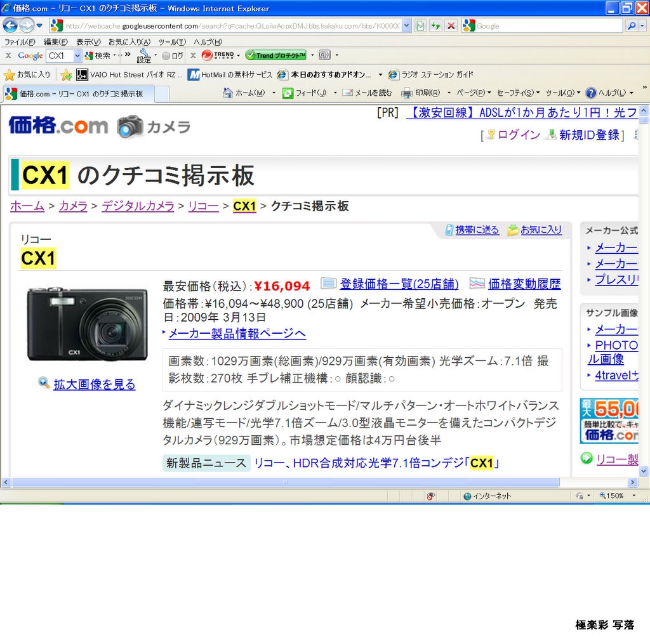Click the Trend Micro logo icon

coord(218,55)
